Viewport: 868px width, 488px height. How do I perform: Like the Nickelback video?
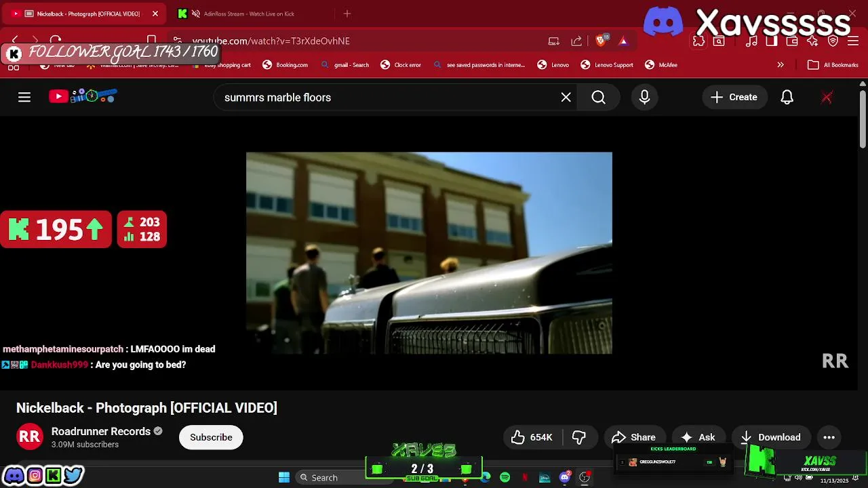(532, 437)
